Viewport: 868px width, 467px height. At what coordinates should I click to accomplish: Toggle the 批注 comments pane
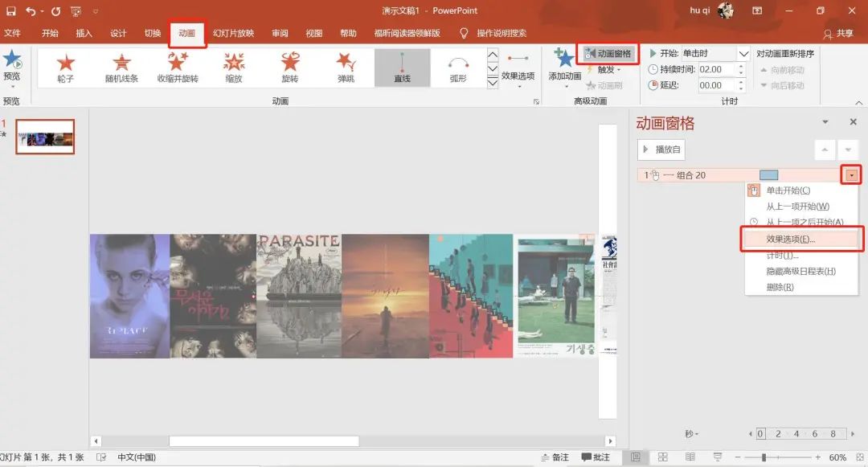(x=596, y=457)
